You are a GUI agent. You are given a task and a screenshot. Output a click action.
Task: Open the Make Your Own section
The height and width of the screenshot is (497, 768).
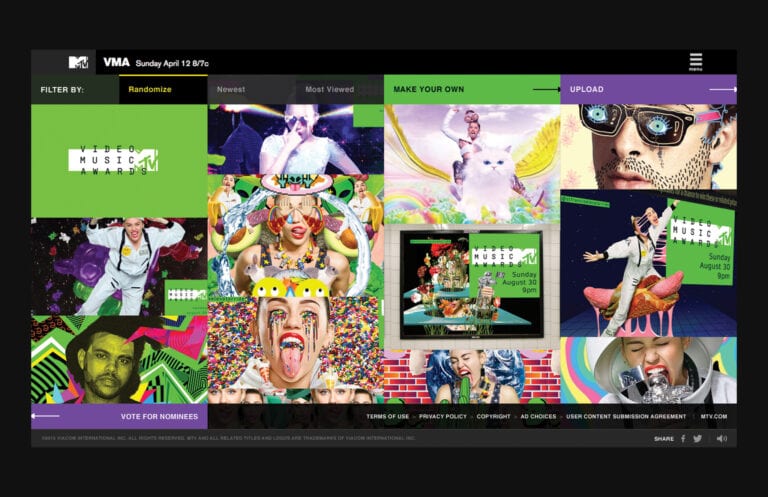tap(429, 90)
